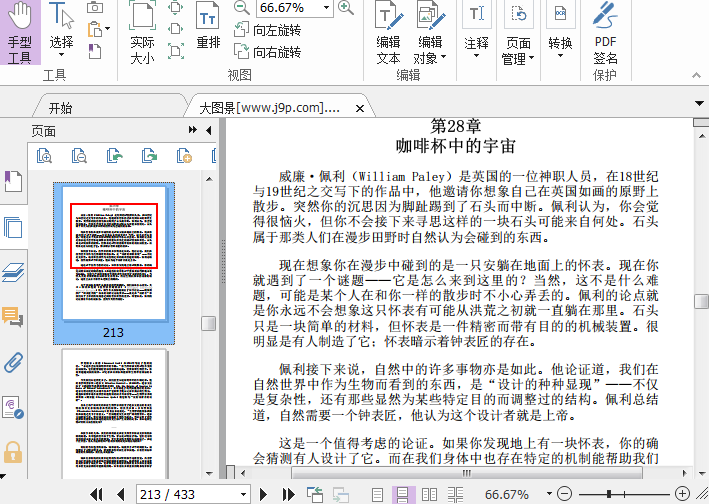Set view to 实际大小 actual size
This screenshot has height=504, width=709.
pos(142,33)
